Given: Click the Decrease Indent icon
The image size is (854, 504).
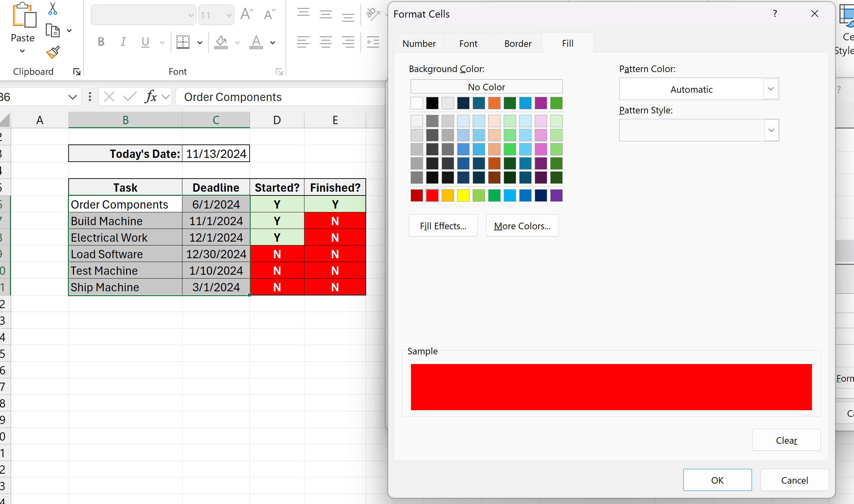Looking at the screenshot, I should tap(373, 42).
